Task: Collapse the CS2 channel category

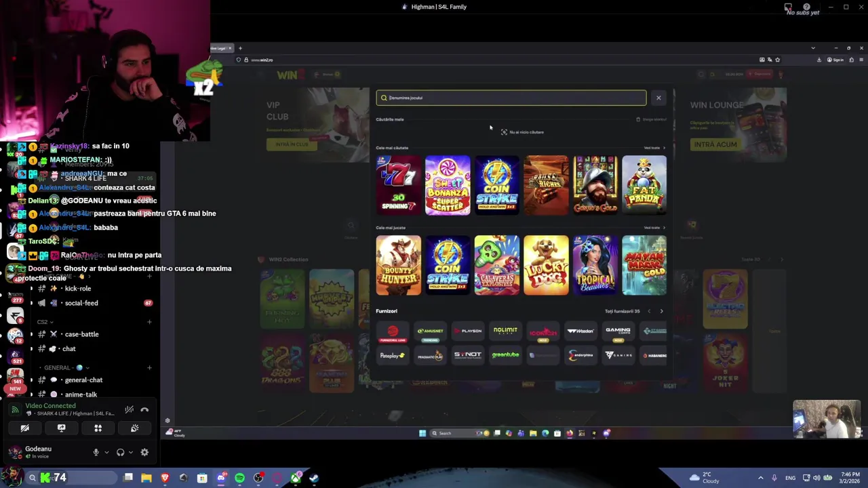Action: pyautogui.click(x=45, y=322)
